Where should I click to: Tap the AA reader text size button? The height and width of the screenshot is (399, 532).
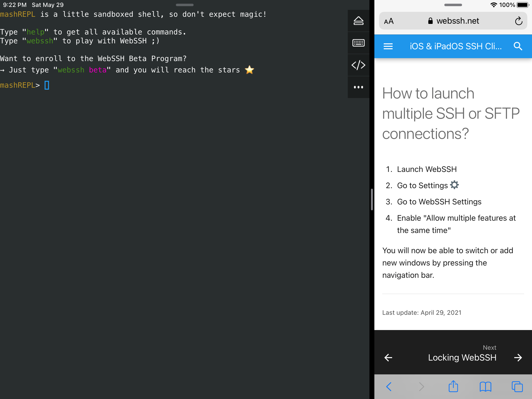[389, 21]
